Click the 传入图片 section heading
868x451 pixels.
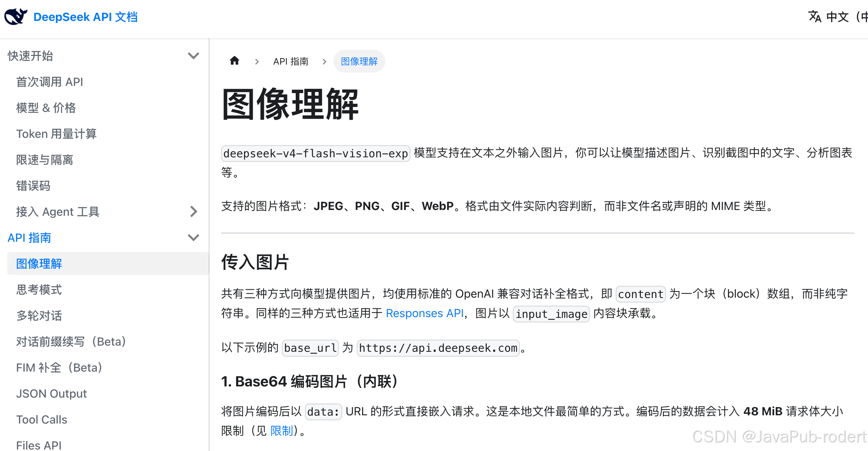pos(255,262)
